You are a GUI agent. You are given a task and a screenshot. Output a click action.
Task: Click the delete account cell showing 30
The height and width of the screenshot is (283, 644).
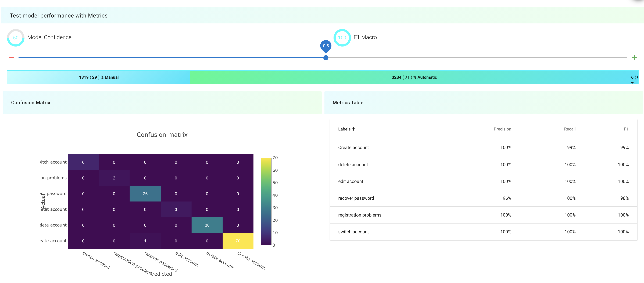point(207,225)
